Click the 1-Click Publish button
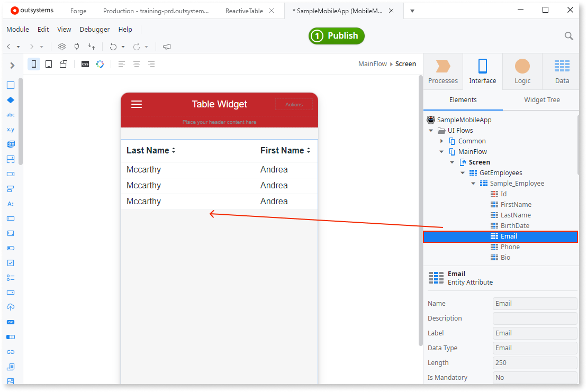587x392 pixels. click(x=336, y=36)
